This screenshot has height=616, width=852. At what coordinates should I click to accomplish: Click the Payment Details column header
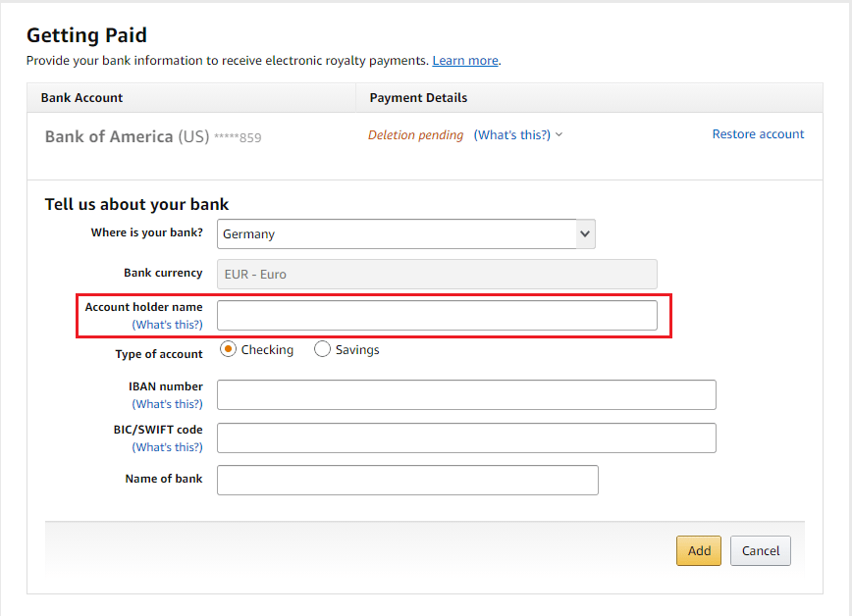click(x=417, y=97)
